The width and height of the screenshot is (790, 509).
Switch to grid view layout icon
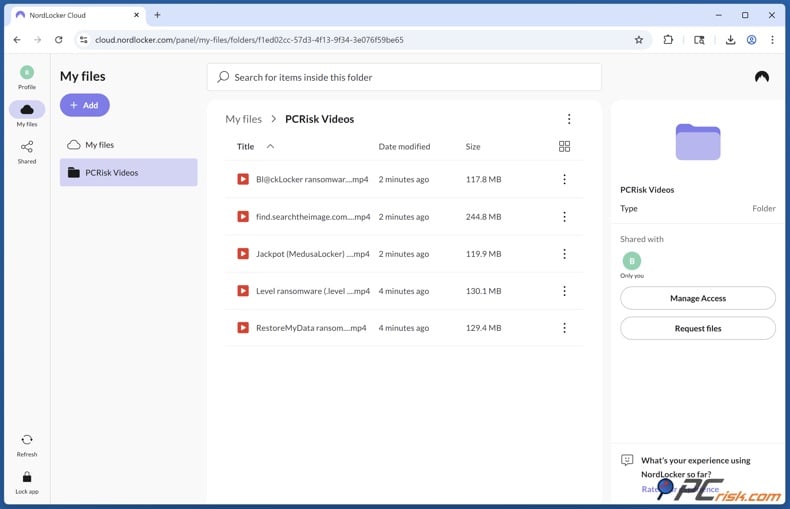click(x=564, y=147)
